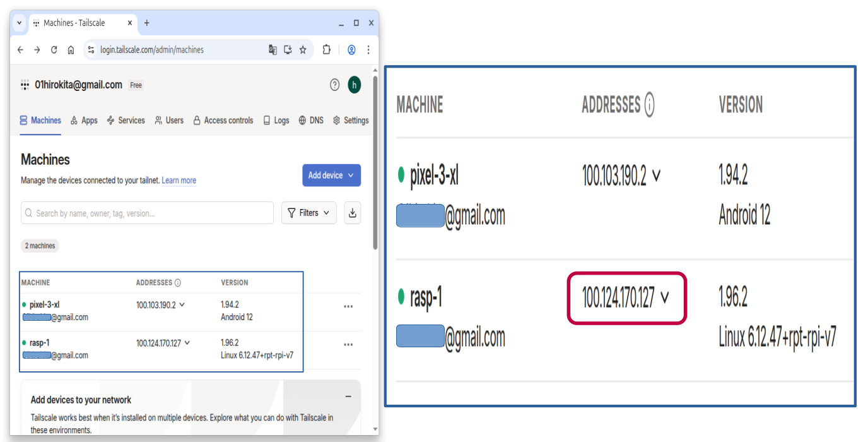Viewport: 868px width, 442px height.
Task: Click the browser reload icon
Action: point(54,50)
